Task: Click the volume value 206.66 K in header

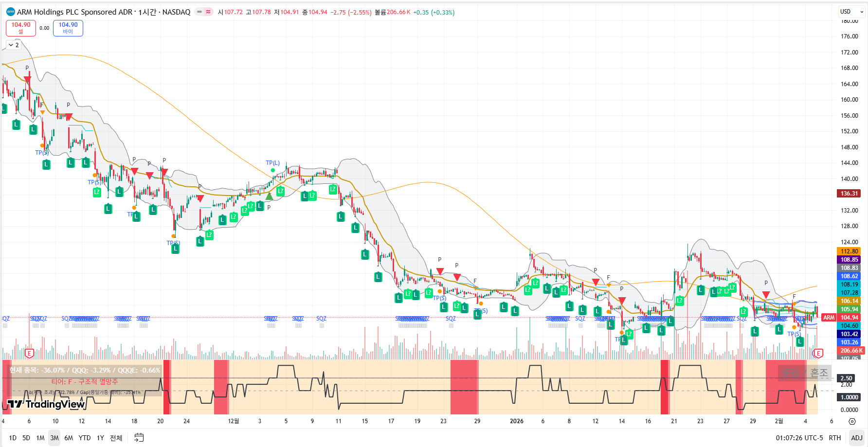Action: pyautogui.click(x=398, y=12)
